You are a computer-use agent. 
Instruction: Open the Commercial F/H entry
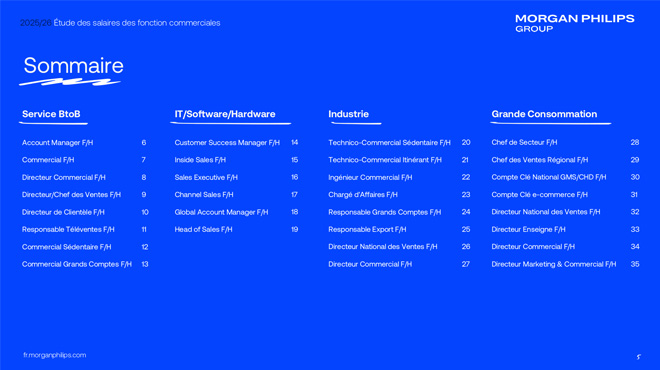(48, 160)
